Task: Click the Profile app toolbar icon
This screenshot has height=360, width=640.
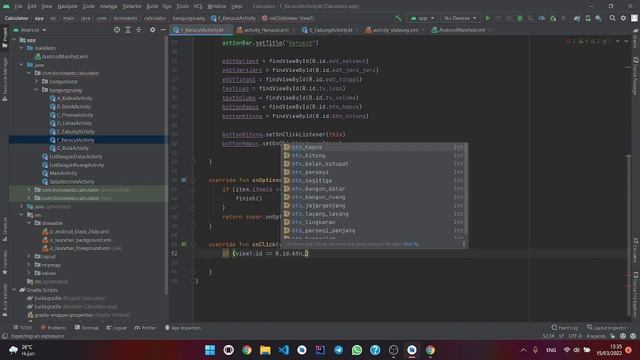Action: (x=542, y=18)
